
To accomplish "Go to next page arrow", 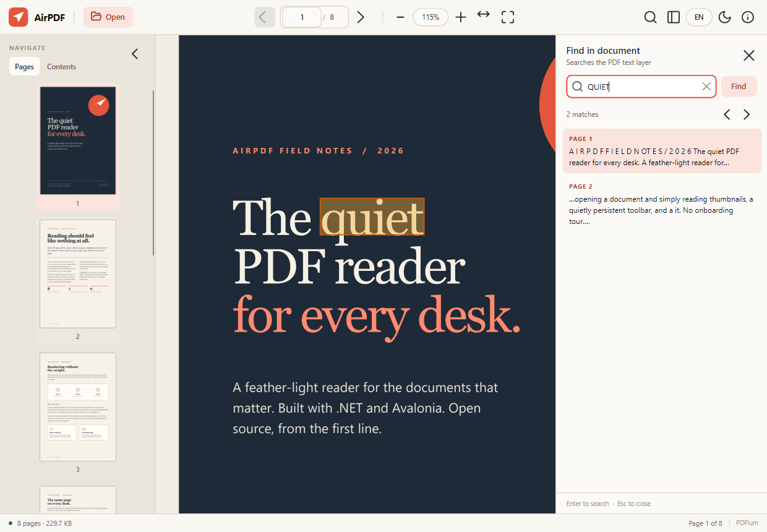I will [x=361, y=17].
